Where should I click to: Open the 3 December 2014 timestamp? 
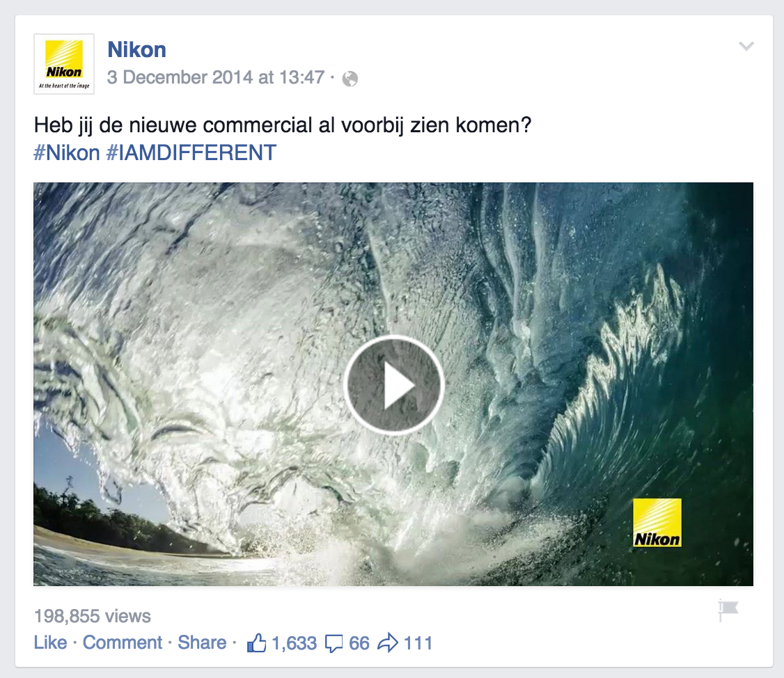[216, 77]
